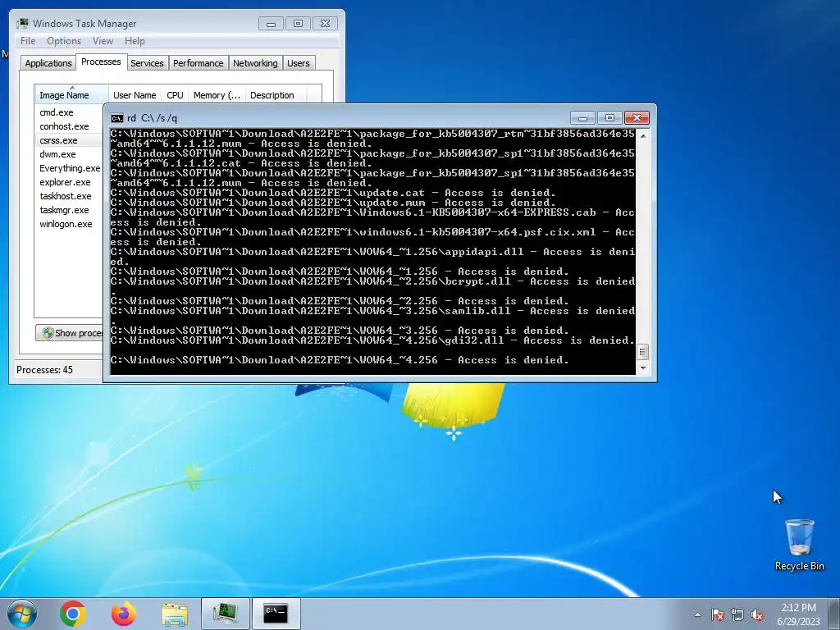Switch to the Applications tab
The height and width of the screenshot is (630, 840).
tap(48, 63)
